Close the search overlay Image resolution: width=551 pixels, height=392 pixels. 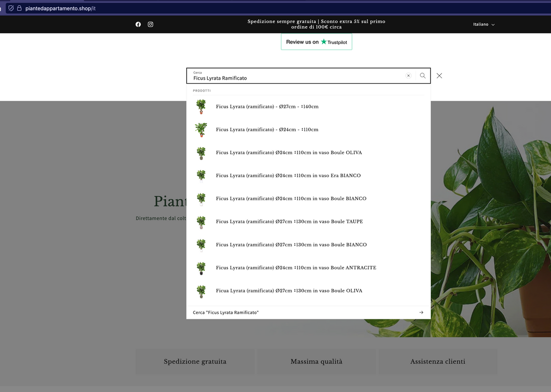[x=439, y=76]
